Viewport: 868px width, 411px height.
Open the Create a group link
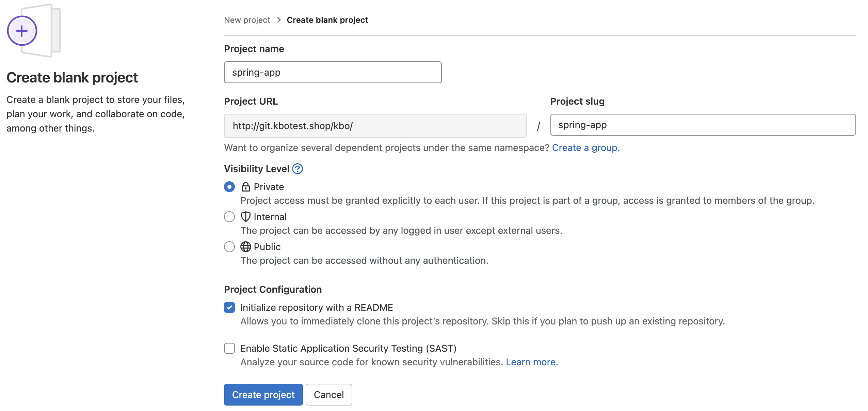[585, 148]
